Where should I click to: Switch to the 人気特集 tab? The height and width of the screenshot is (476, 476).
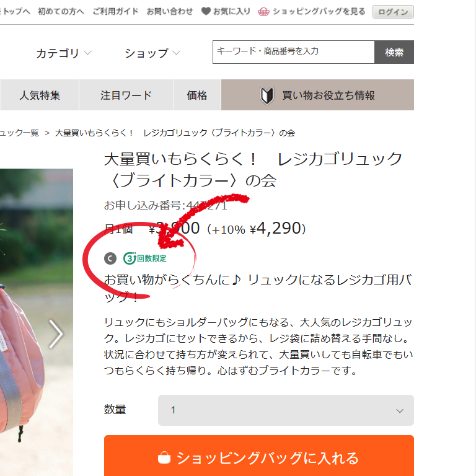(40, 95)
